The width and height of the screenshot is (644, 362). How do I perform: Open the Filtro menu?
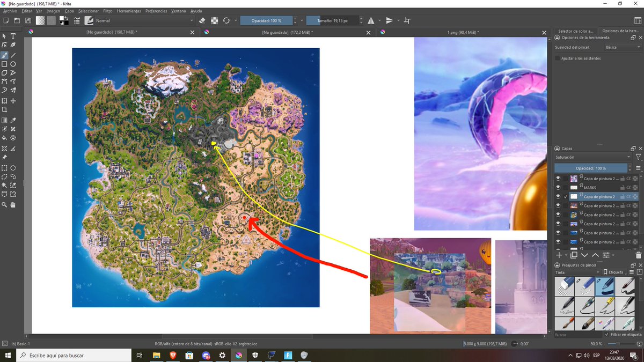click(x=108, y=11)
